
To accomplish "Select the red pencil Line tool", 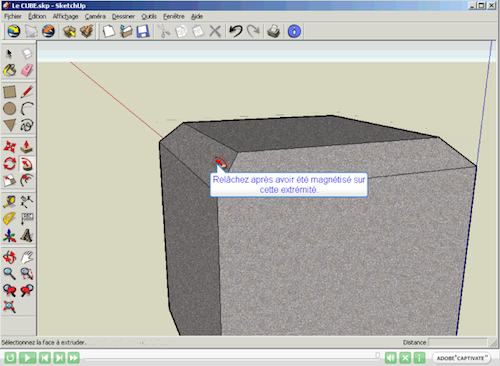I will [27, 92].
